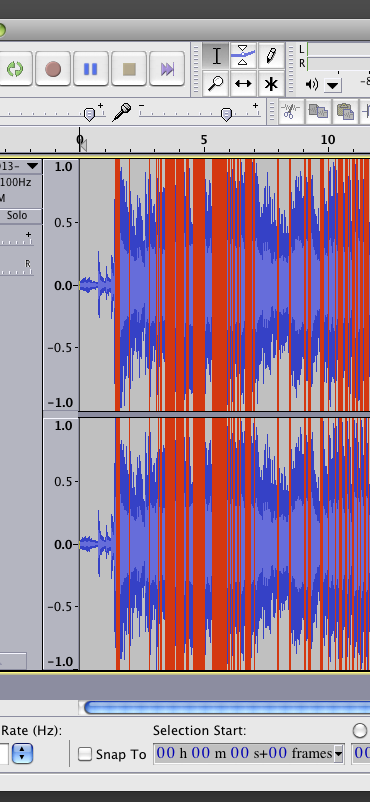Select the Selection (I-beam) tool
This screenshot has height=802, width=370.
216,56
